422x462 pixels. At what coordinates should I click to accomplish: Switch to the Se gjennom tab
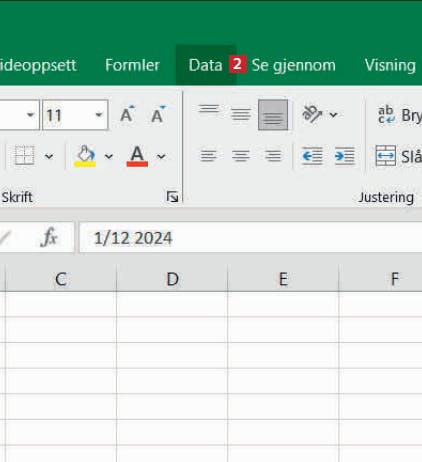tap(293, 65)
